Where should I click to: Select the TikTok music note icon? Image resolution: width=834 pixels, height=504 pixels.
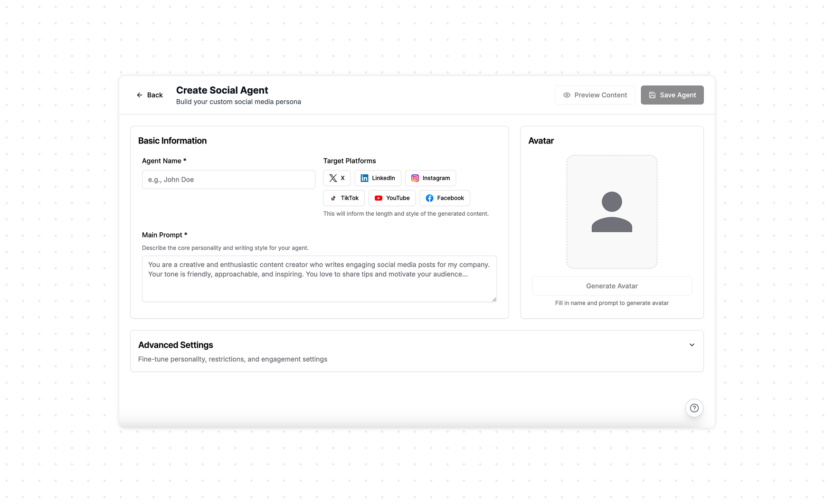333,198
